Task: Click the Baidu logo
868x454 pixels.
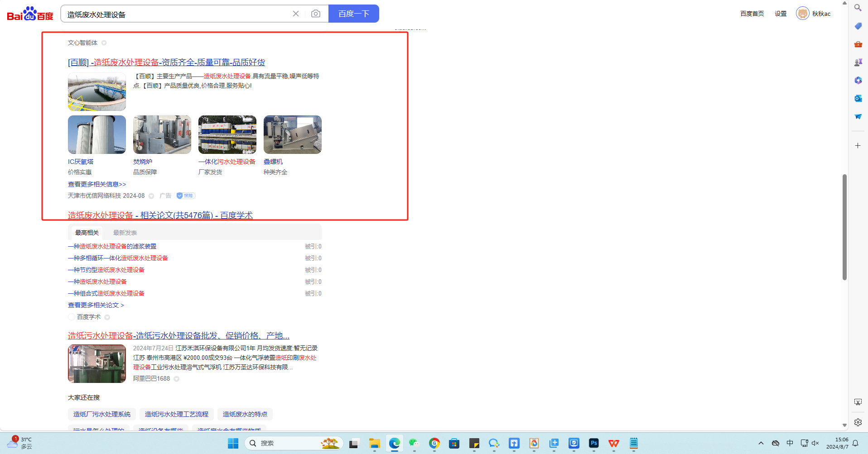Action: (30, 14)
